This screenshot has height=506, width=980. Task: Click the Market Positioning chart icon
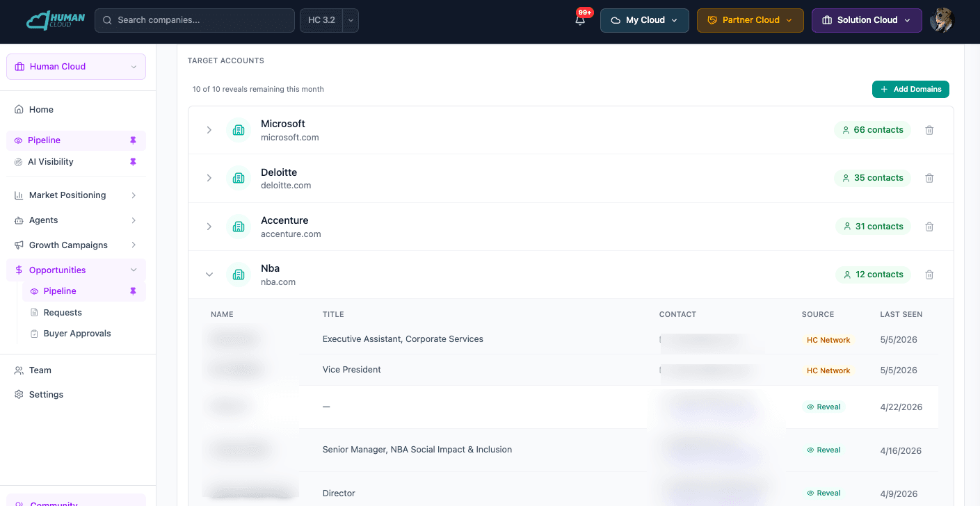coord(19,195)
